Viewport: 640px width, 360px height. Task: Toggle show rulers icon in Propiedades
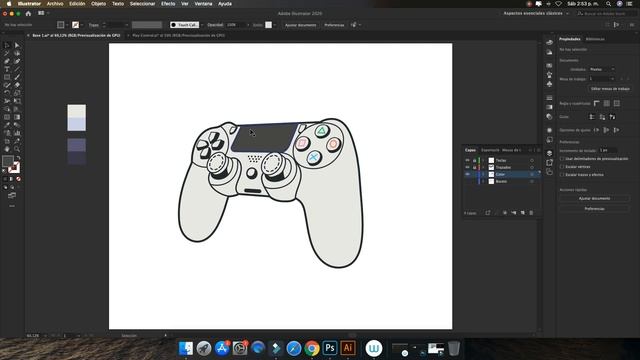click(x=597, y=104)
